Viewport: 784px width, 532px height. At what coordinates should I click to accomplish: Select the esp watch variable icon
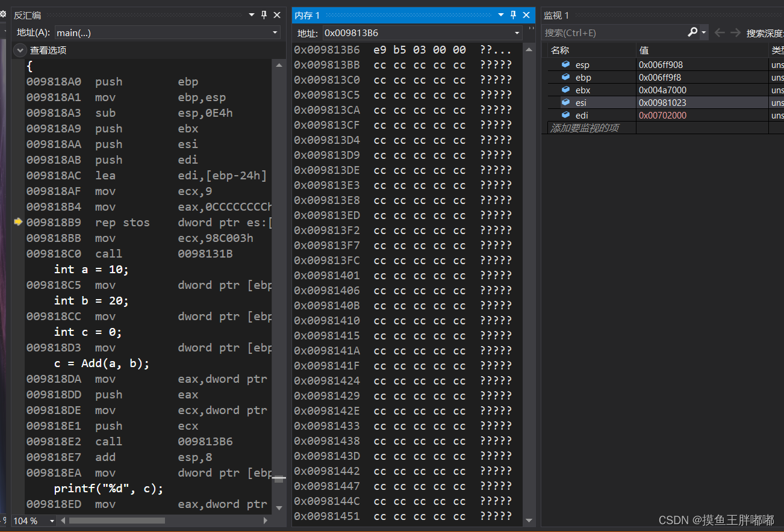coord(565,64)
